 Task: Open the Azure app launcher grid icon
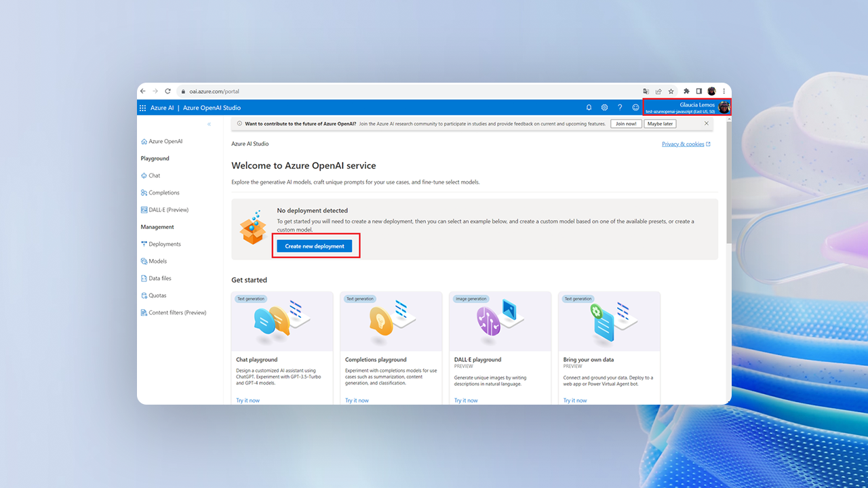tap(142, 108)
